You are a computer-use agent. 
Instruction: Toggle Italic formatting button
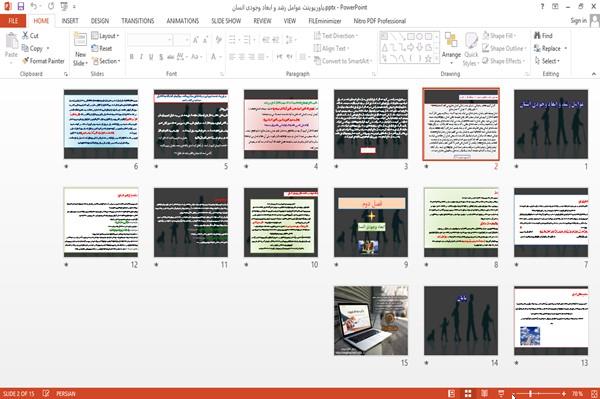[x=141, y=57]
